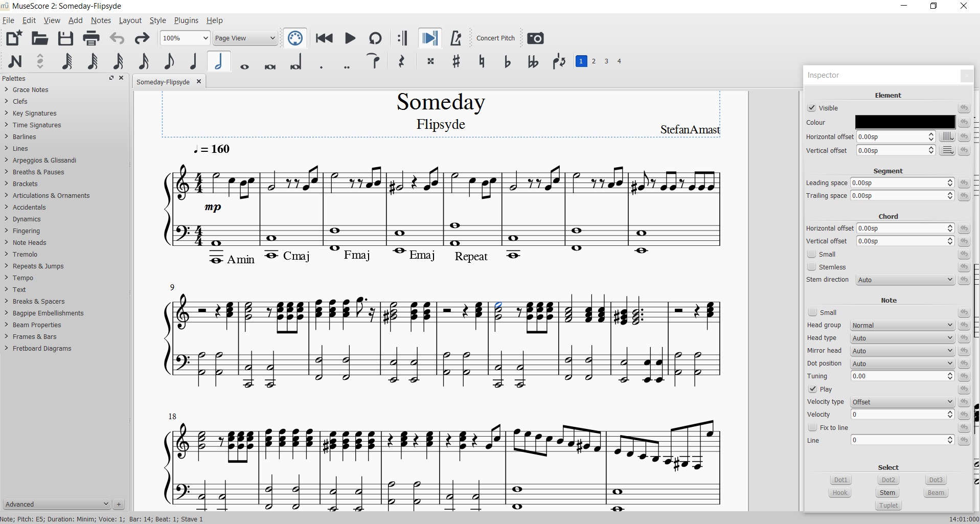Switch to voice 2
Screen dimensions: 980x524
pyautogui.click(x=594, y=61)
